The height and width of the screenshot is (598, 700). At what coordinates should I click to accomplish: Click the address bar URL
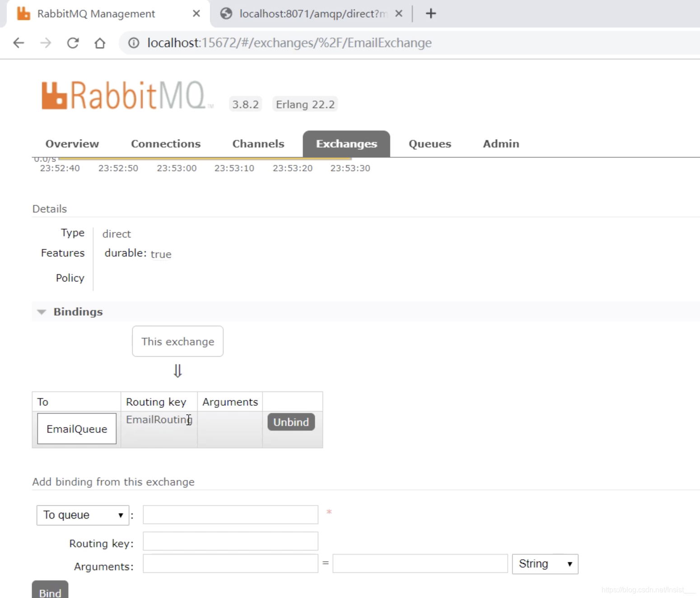(289, 43)
